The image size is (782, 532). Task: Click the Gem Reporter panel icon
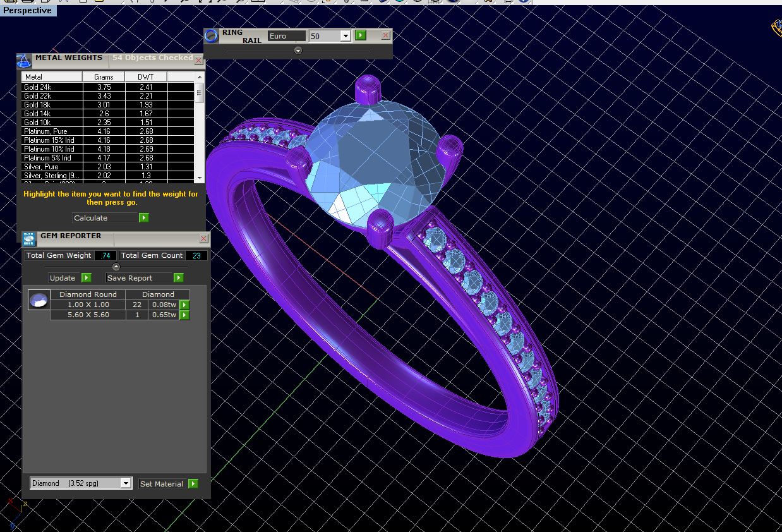coord(29,239)
